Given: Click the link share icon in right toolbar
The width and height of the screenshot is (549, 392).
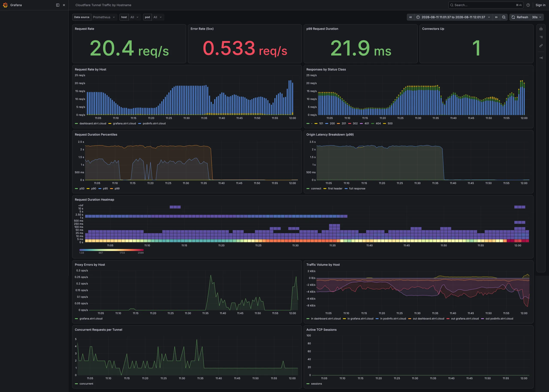Looking at the screenshot, I should (x=541, y=46).
